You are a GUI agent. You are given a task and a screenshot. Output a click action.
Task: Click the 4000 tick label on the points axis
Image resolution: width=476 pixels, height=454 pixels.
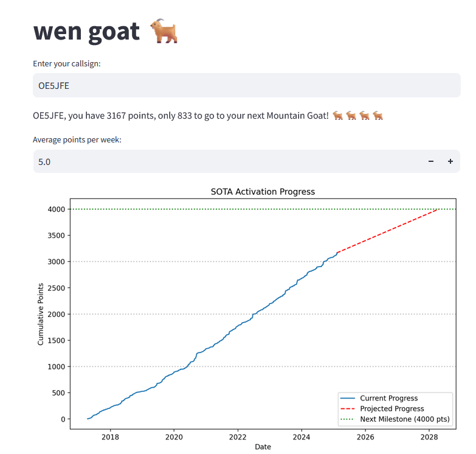tap(56, 209)
